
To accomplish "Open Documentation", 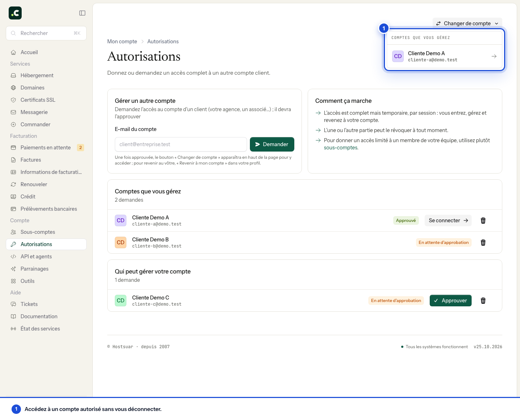I will pos(46,316).
